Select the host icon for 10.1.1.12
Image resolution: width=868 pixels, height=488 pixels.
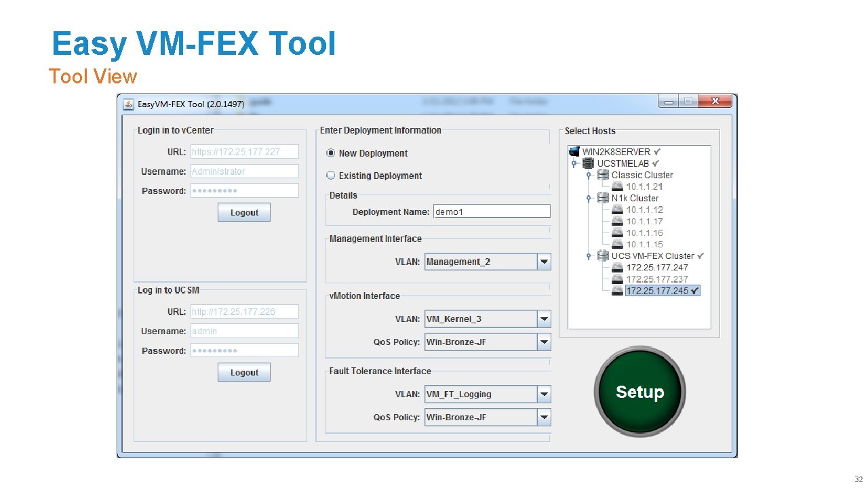(617, 209)
